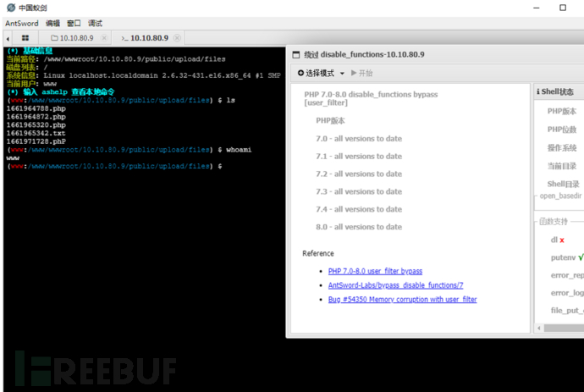Click the terminal prompt input line

(115, 166)
